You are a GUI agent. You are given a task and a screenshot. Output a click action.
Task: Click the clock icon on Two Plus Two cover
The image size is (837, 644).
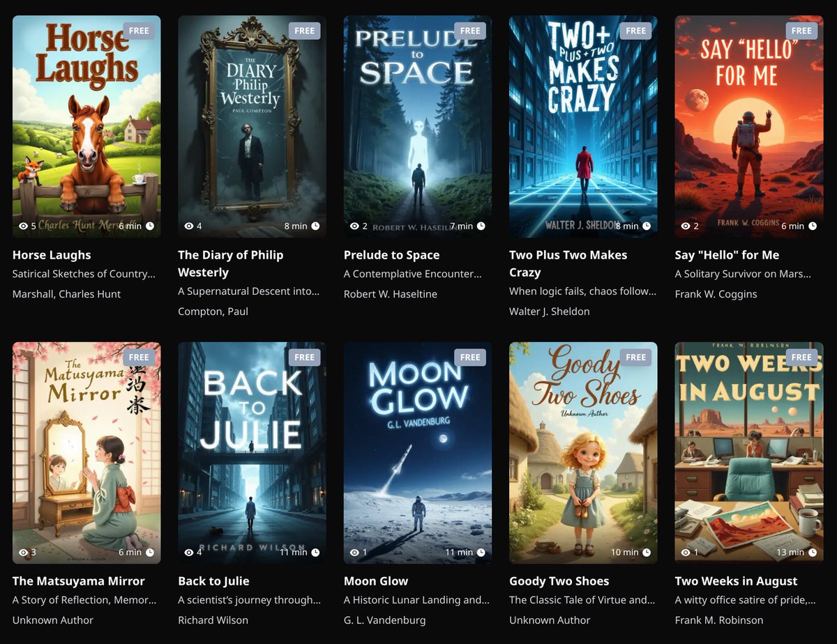point(647,226)
